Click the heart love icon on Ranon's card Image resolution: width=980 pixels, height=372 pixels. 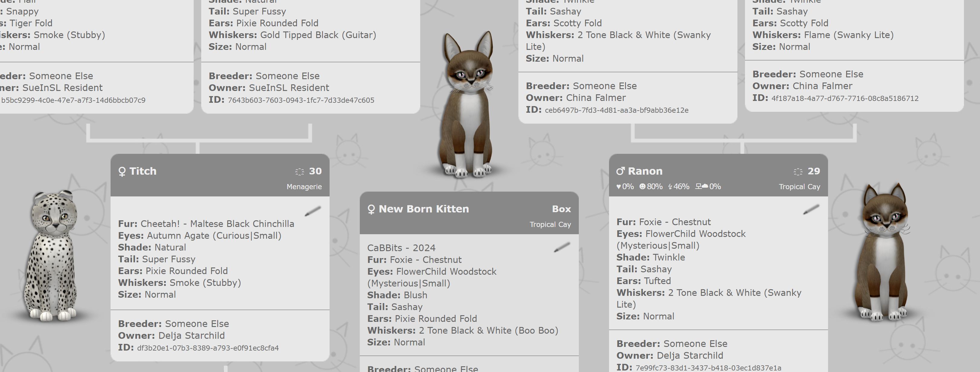click(x=619, y=186)
